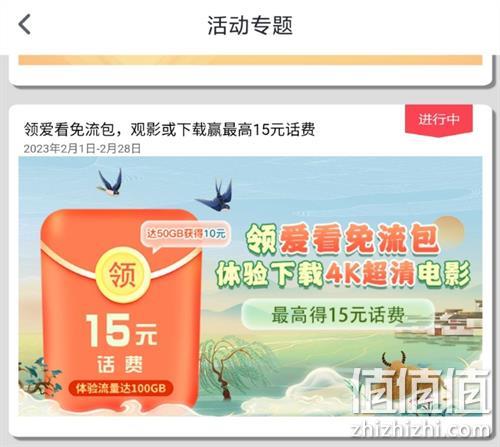Tap the 活动专题 page title
The image size is (500, 447).
pos(250,25)
